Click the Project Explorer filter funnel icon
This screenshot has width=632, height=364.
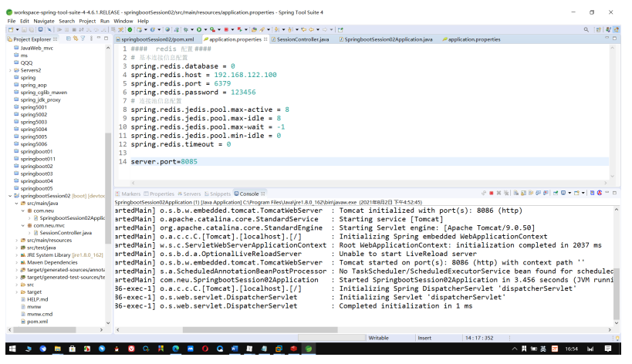pyautogui.click(x=83, y=39)
